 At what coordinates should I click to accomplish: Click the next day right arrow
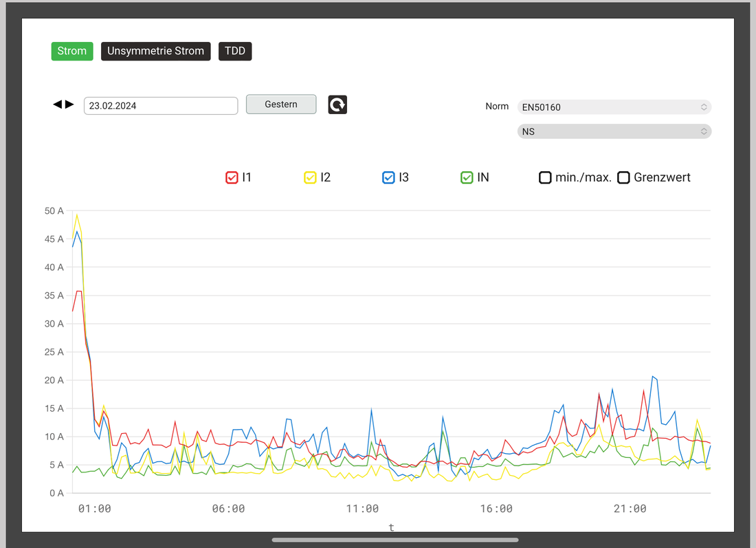click(x=69, y=105)
